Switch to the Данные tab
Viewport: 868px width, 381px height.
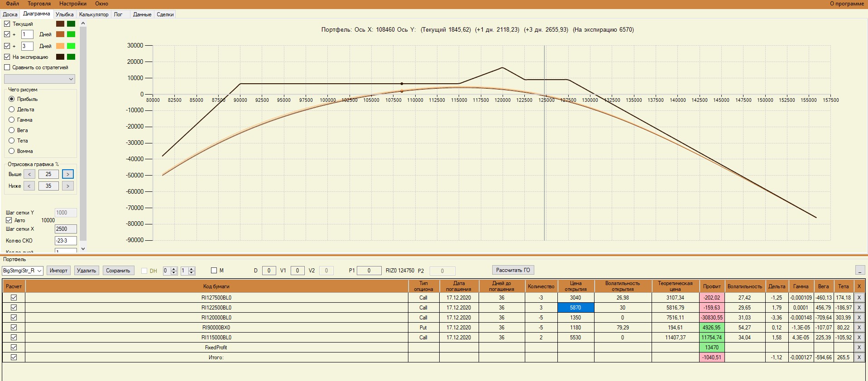pyautogui.click(x=142, y=14)
